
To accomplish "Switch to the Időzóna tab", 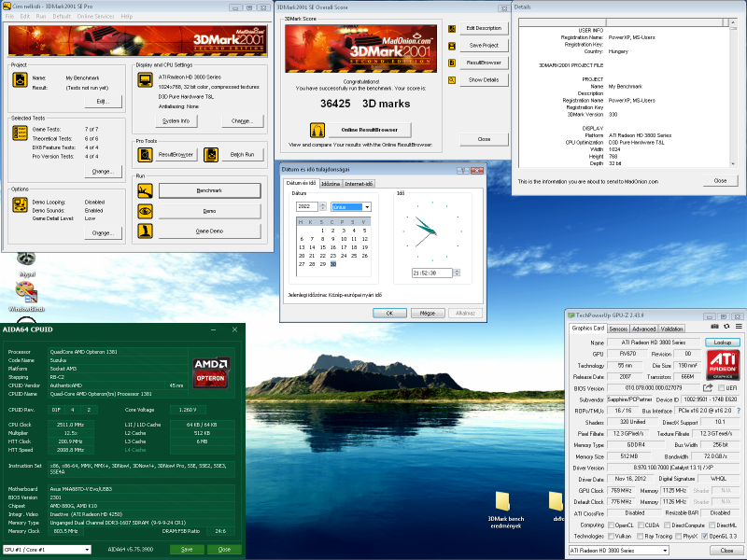I will (x=331, y=184).
